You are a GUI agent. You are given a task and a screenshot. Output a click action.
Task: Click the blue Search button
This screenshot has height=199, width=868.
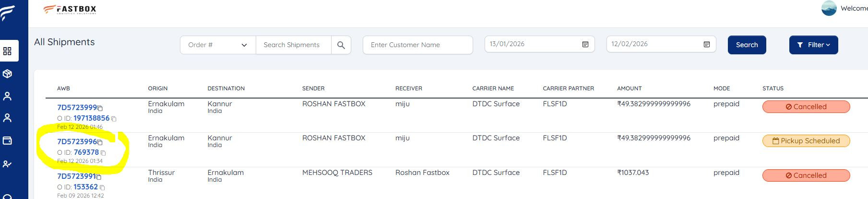coord(747,45)
